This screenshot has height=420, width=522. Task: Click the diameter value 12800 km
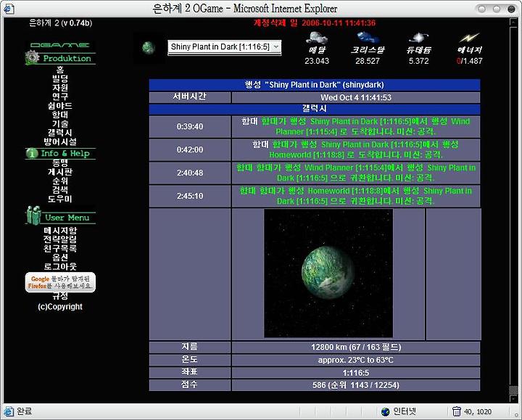point(356,347)
